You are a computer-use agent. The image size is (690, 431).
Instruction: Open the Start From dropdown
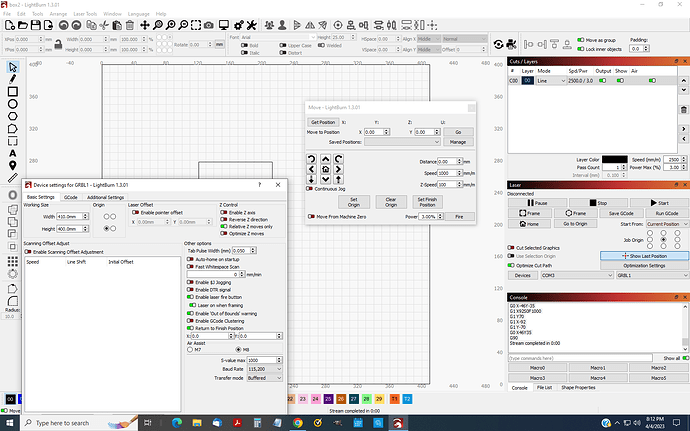pos(667,224)
